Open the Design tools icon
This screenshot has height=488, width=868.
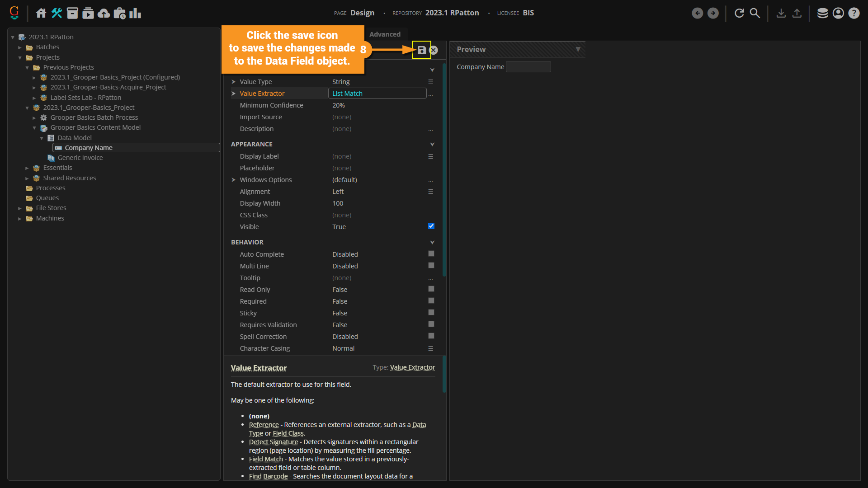pos(57,13)
